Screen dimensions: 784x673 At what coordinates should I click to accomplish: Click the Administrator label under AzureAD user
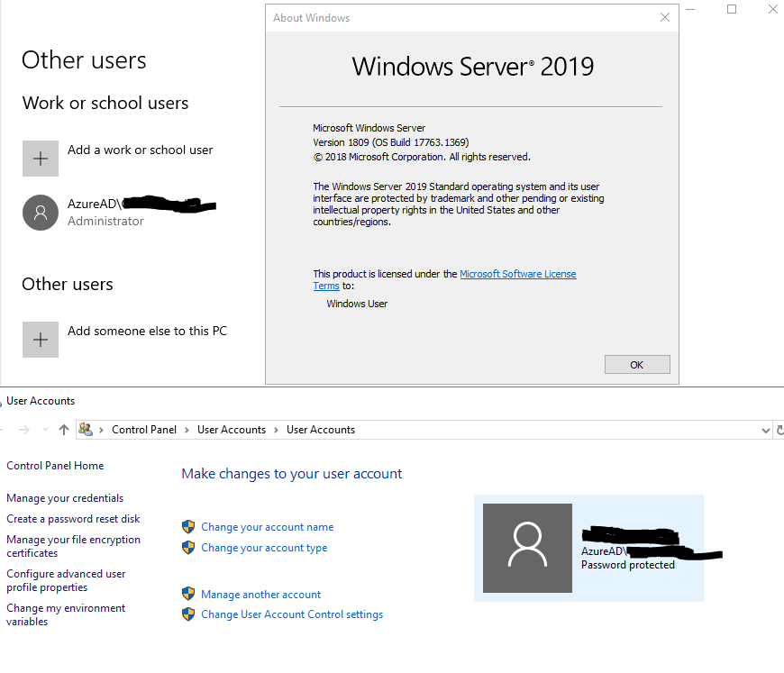105,221
